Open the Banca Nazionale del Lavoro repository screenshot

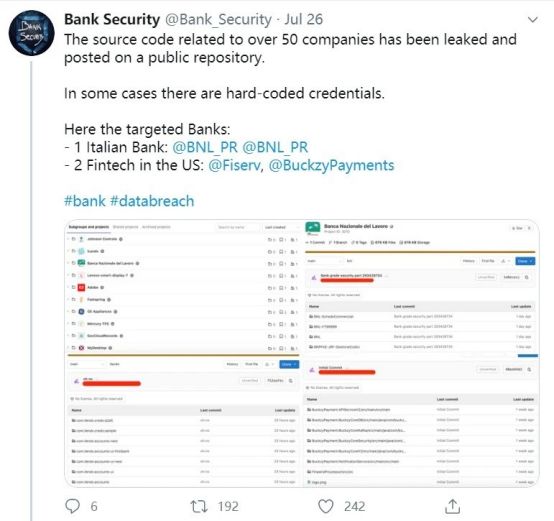point(421,289)
